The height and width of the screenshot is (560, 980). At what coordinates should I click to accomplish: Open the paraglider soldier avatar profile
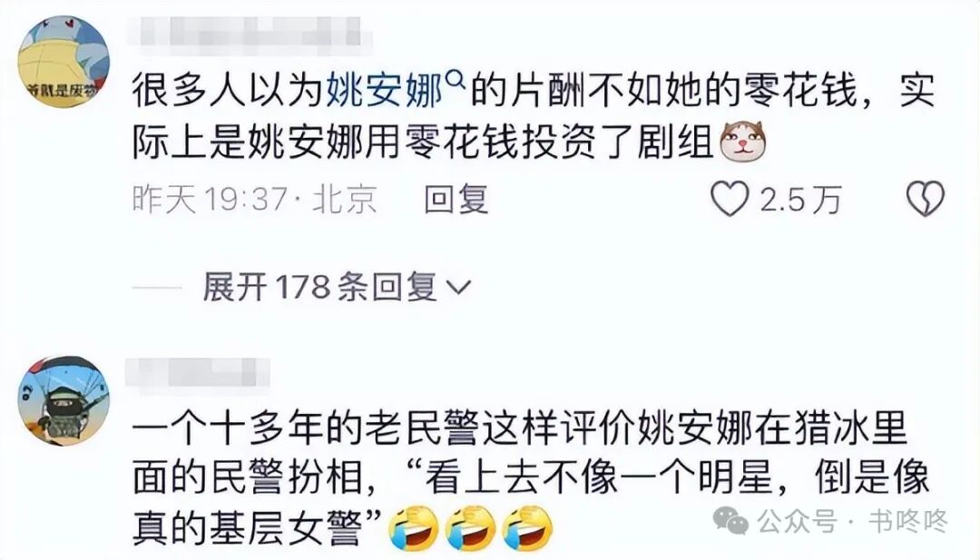pos(64,400)
